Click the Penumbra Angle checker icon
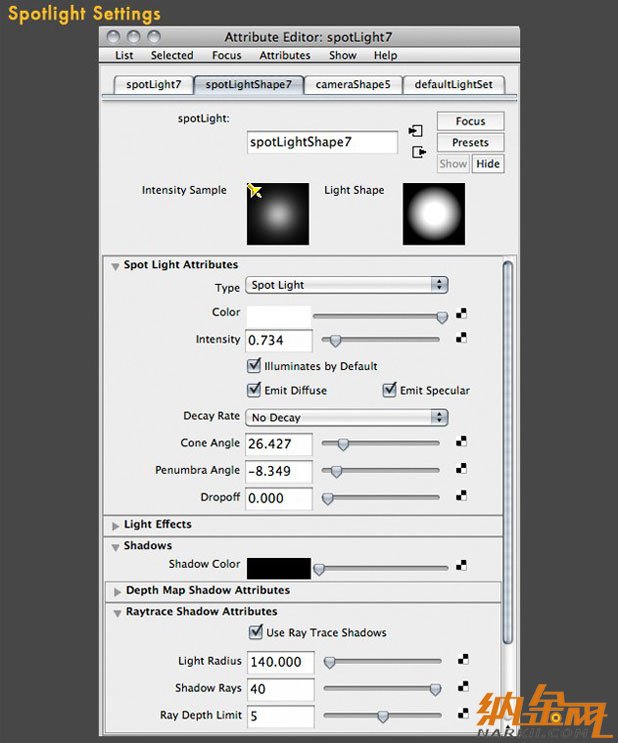 click(x=461, y=469)
